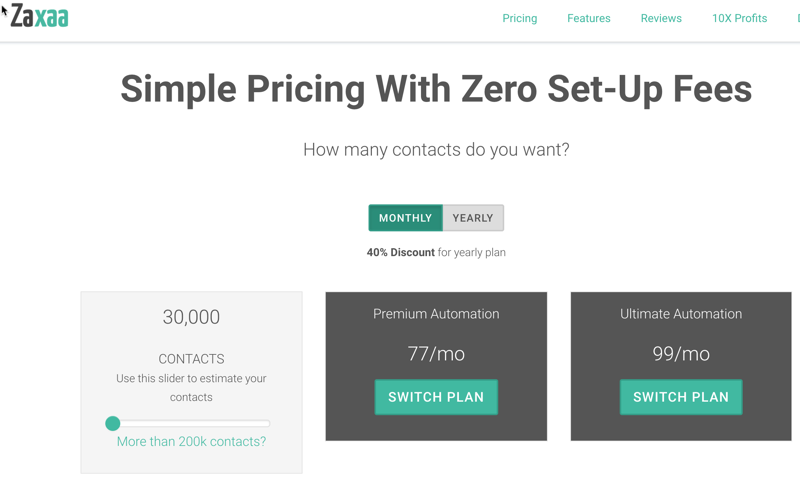Click the Premium Automation card title
The height and width of the screenshot is (477, 800).
(436, 314)
